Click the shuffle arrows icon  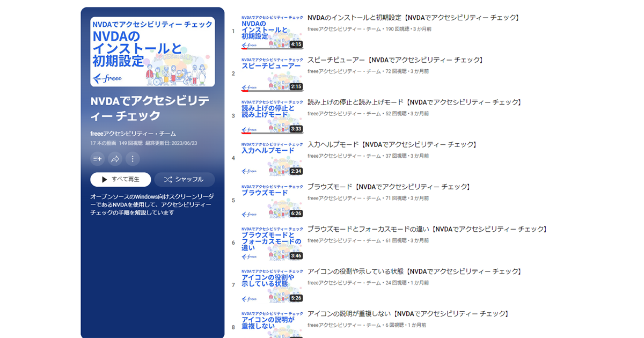(x=167, y=179)
